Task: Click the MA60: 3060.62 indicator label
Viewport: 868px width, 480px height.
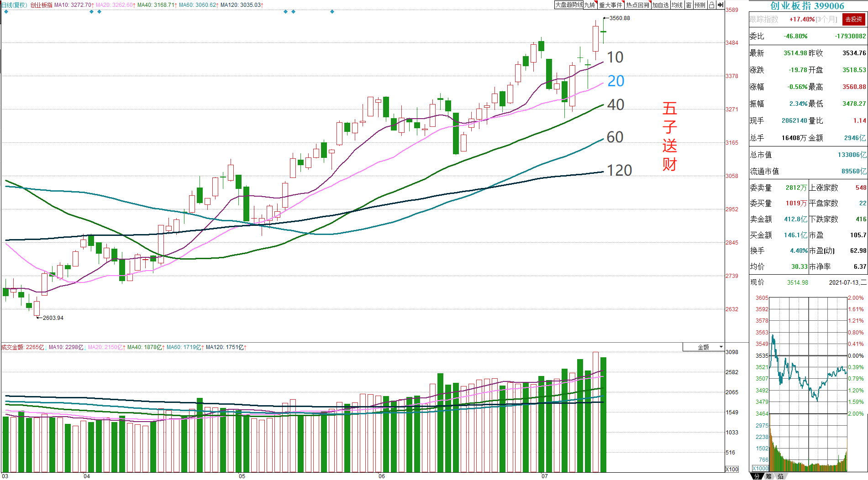Action: point(199,5)
